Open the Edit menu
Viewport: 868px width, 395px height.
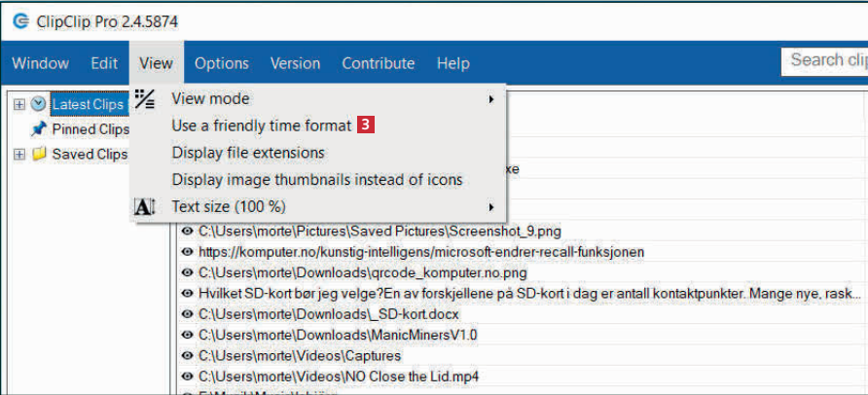[104, 63]
